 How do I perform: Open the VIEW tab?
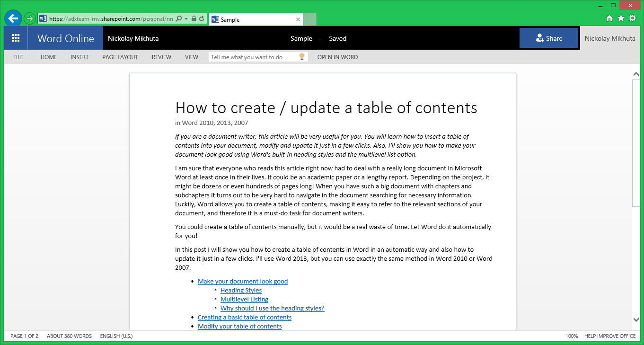(192, 57)
